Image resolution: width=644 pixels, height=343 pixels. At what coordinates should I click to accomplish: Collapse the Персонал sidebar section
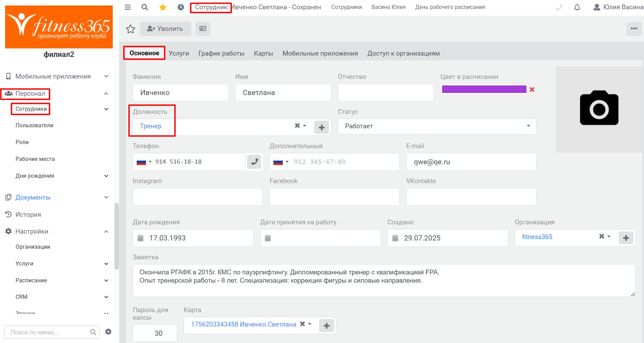(106, 94)
